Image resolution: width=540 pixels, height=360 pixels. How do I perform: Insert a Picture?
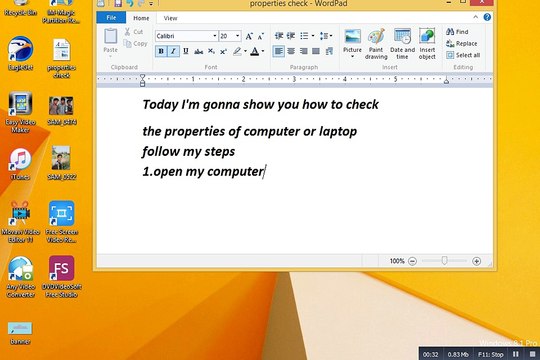pyautogui.click(x=353, y=37)
